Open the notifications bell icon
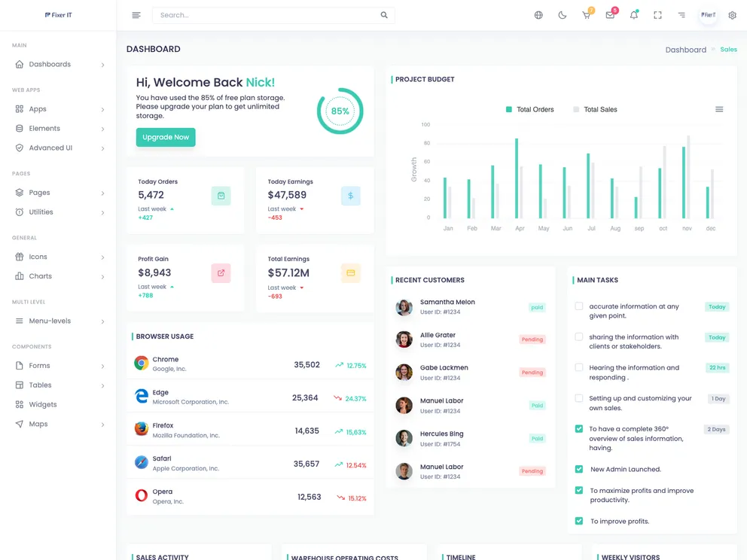The image size is (747, 560). click(x=634, y=15)
